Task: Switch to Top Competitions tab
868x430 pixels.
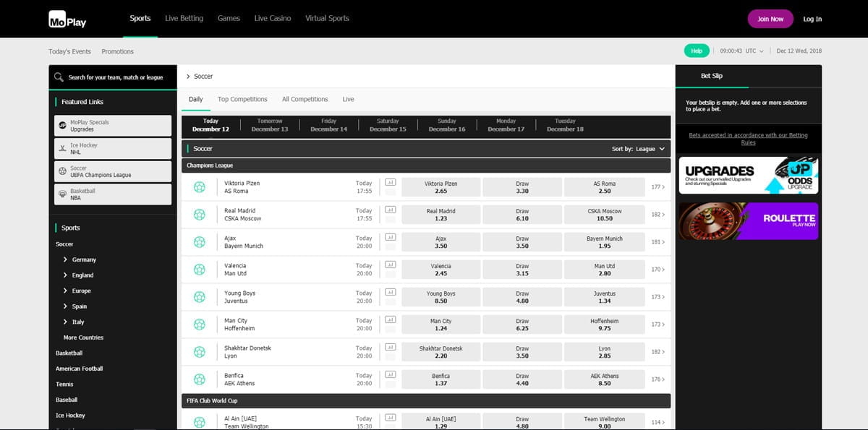Action: click(242, 99)
